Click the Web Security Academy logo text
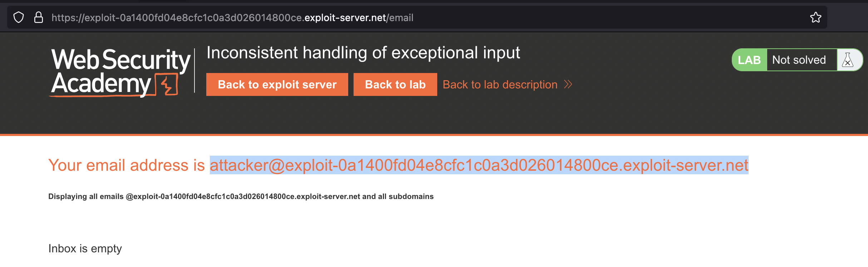Screen dimensions: 868x267 (120, 71)
